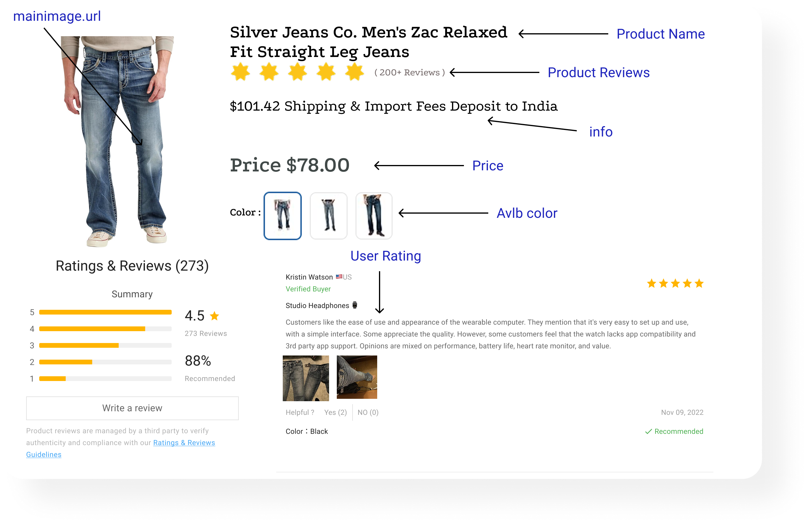Click the fifth gold star in product rating

pos(355,72)
